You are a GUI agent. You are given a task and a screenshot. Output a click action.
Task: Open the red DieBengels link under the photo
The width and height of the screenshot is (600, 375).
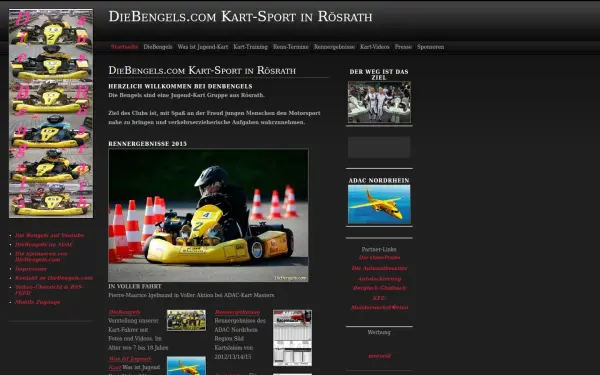[x=124, y=312]
